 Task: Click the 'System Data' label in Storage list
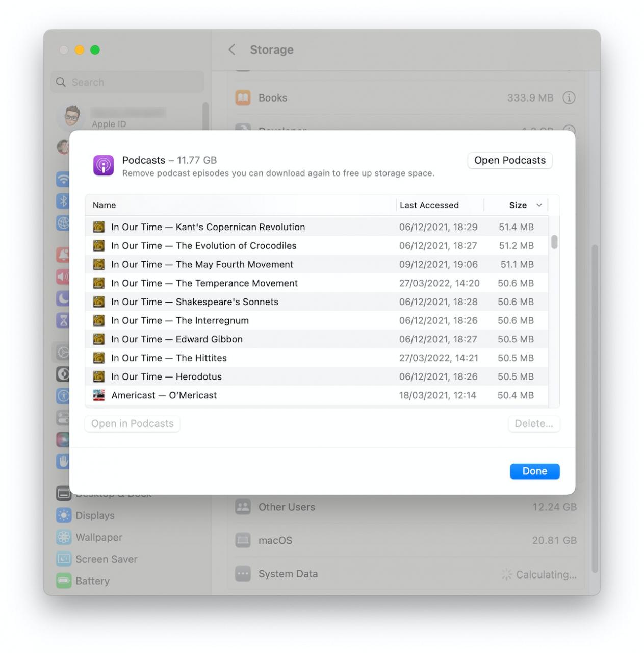point(288,574)
